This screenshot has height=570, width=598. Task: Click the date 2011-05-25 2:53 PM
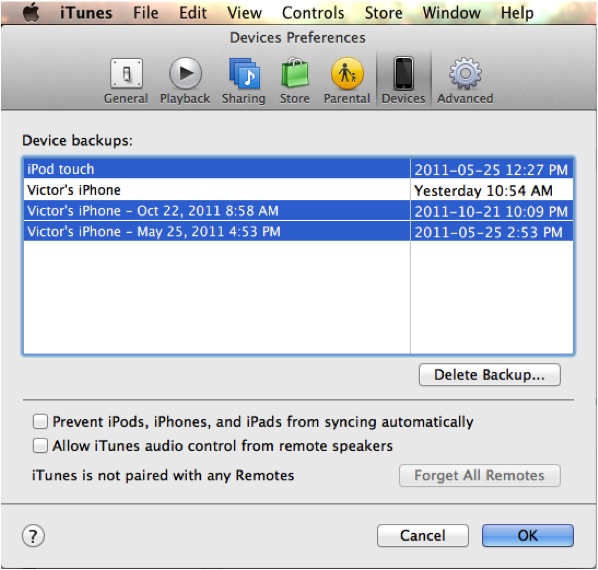click(x=489, y=232)
